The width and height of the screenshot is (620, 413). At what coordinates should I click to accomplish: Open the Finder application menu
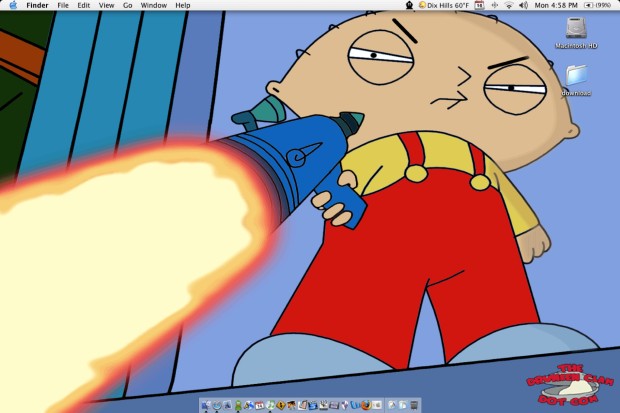[37, 5]
